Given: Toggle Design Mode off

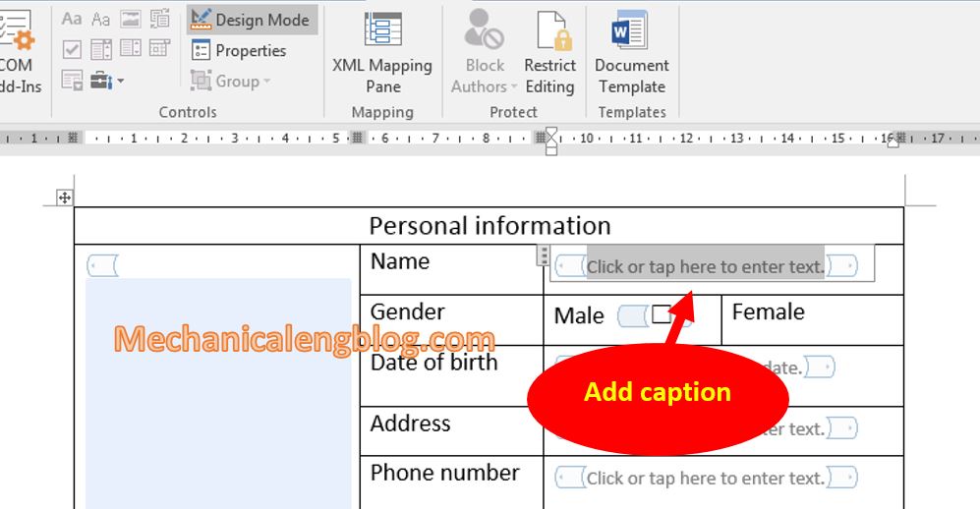Looking at the screenshot, I should [x=252, y=20].
